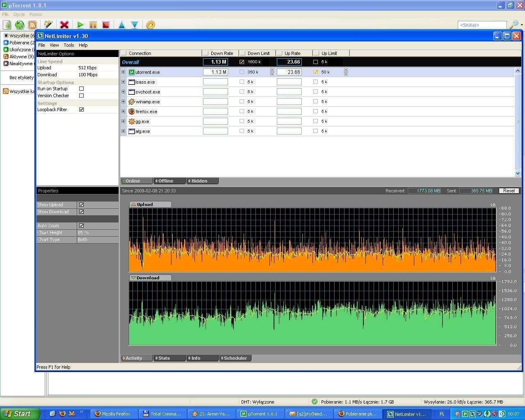Click NetLimiter tray icon in system tray

coord(472,414)
